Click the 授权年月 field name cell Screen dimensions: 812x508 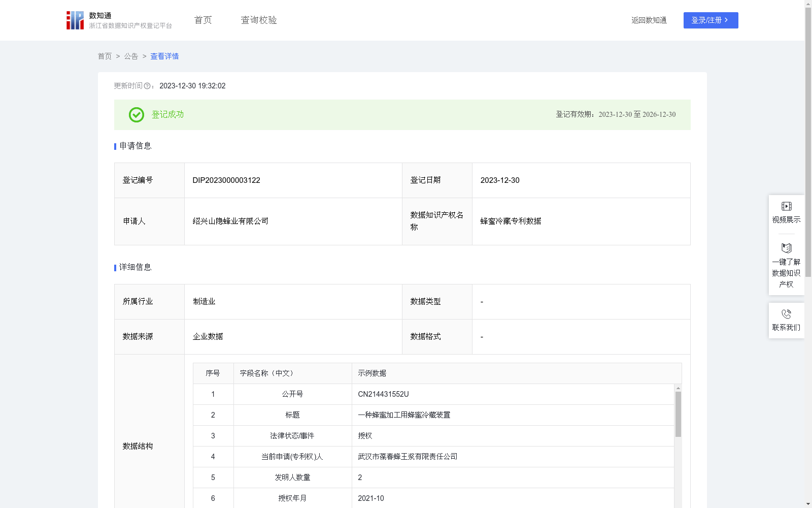pos(292,498)
